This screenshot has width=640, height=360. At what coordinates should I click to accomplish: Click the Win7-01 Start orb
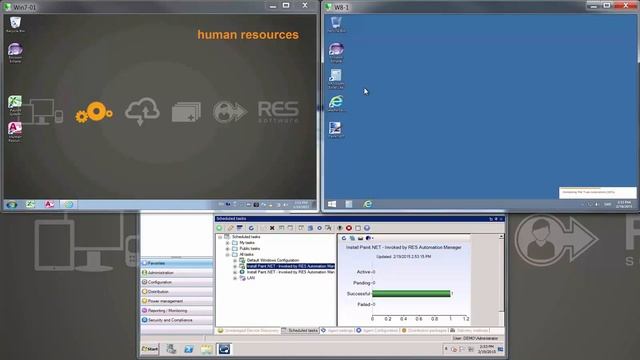click(11, 204)
